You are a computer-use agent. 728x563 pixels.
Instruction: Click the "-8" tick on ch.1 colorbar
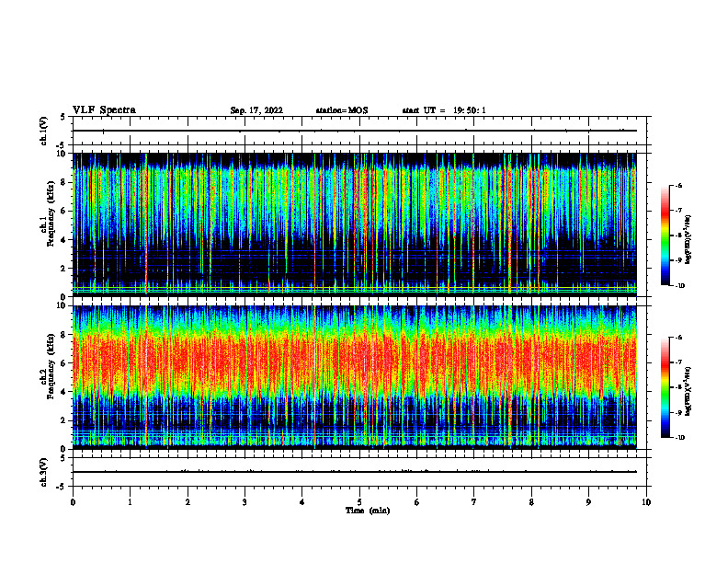coord(678,236)
